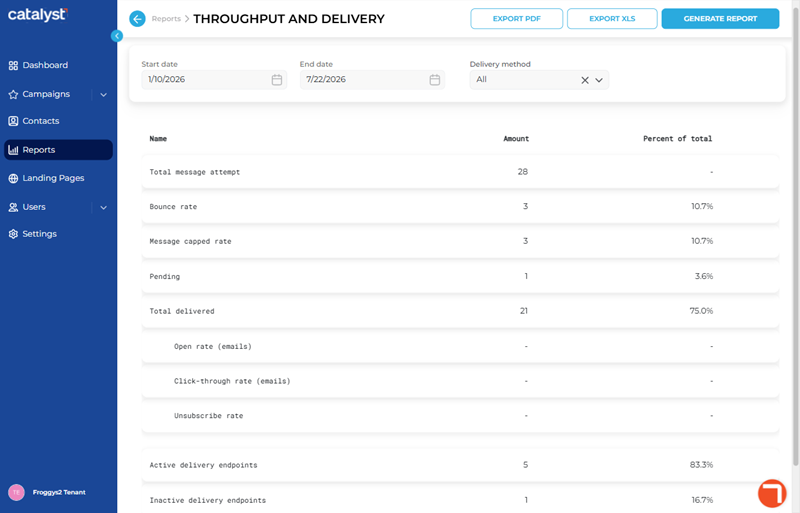Screen dimensions: 800x513
Task: Open the Start date calendar icon
Action: [x=277, y=80]
